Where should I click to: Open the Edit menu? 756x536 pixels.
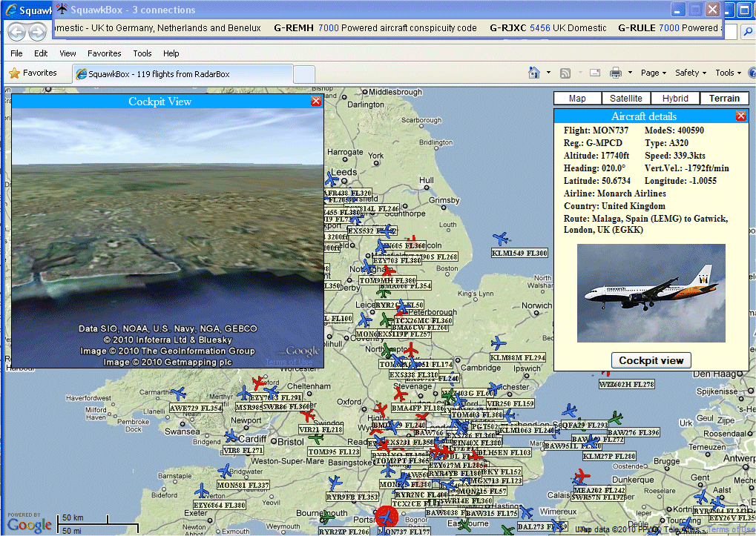pos(41,53)
